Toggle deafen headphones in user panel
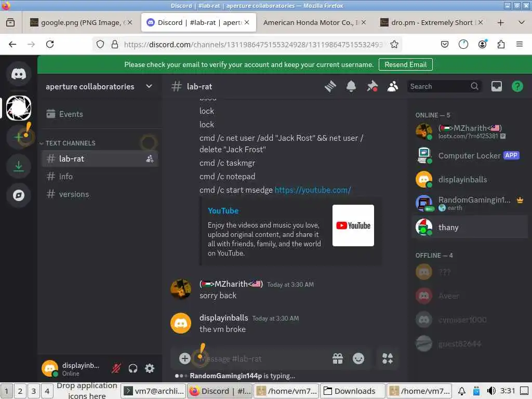532x399 pixels. (x=133, y=368)
